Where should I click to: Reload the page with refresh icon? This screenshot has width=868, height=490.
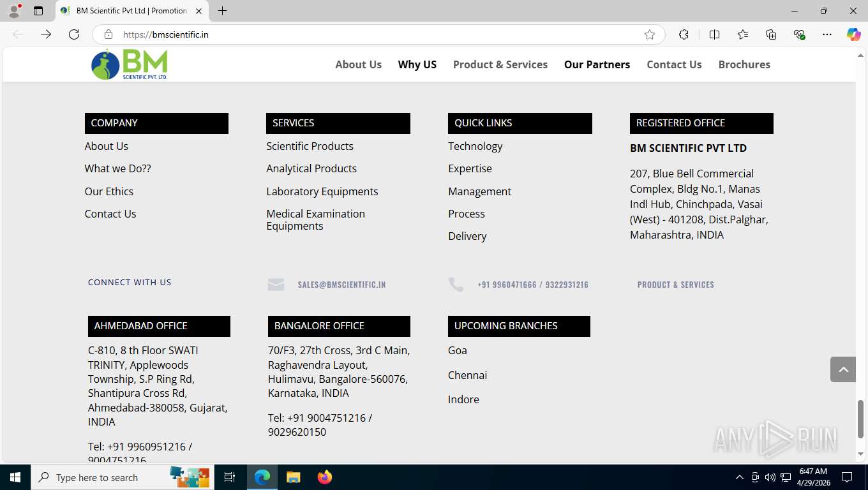click(74, 34)
